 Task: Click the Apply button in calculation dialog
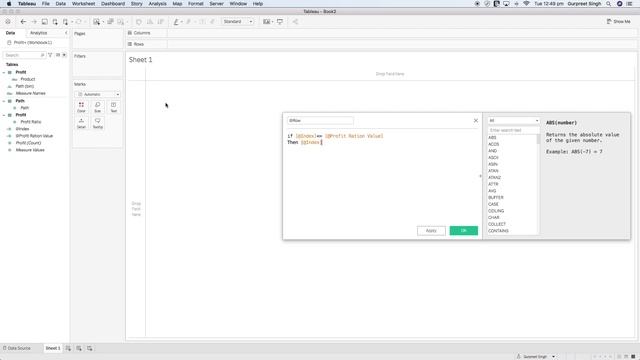[x=431, y=231]
